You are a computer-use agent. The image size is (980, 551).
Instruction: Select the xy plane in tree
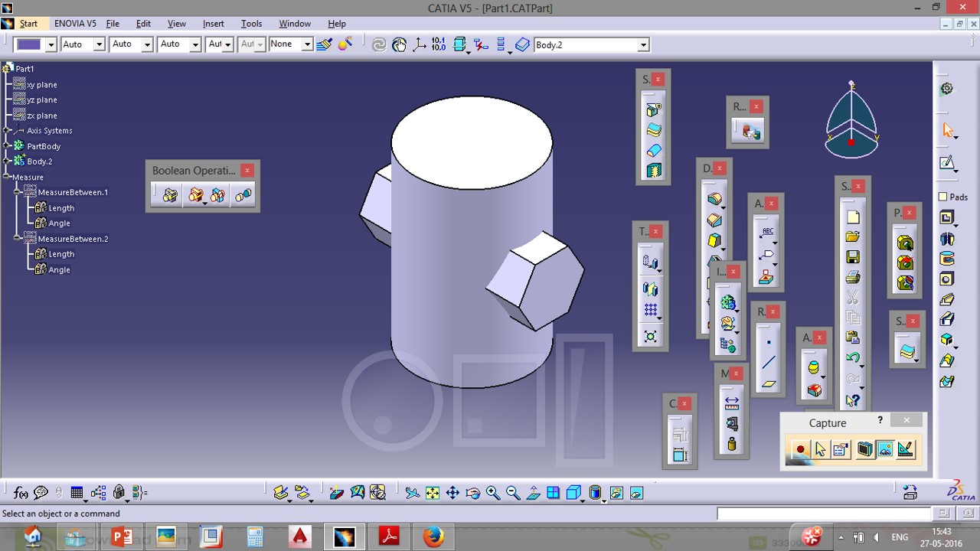pyautogui.click(x=42, y=85)
